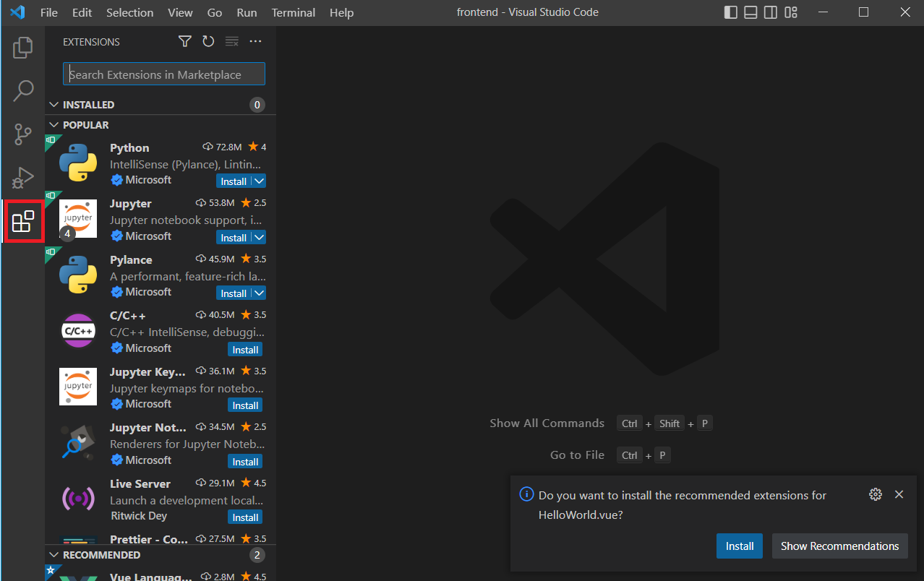Open Source Control view
This screenshot has height=581, width=924.
point(23,134)
